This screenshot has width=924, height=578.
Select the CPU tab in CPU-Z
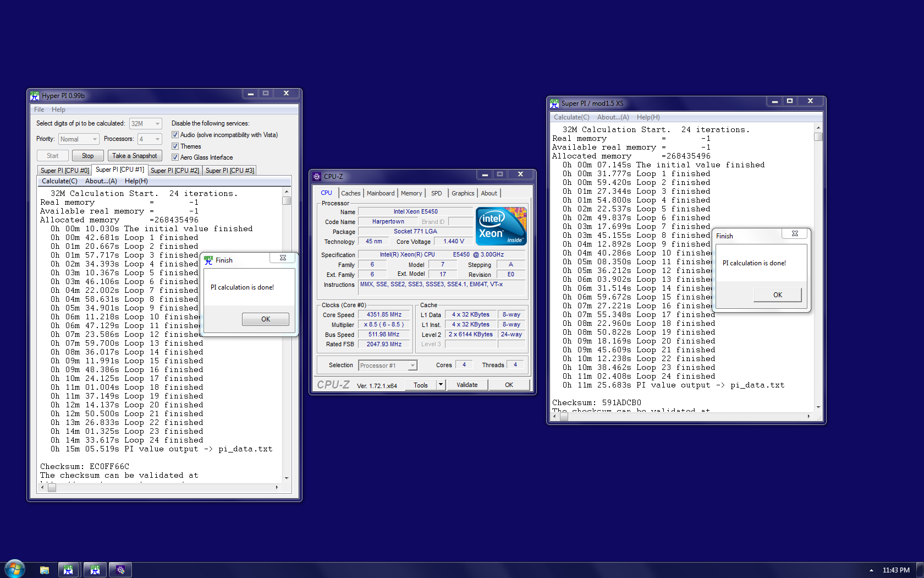coord(327,193)
